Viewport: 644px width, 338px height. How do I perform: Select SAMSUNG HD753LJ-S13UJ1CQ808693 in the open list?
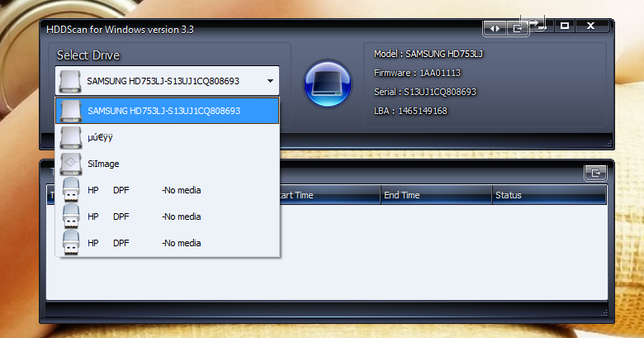coord(168,111)
